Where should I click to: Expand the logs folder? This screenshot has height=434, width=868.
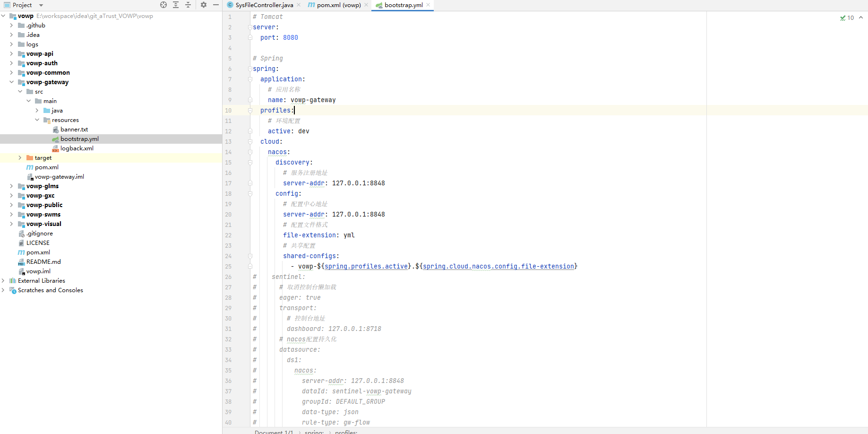[12, 44]
